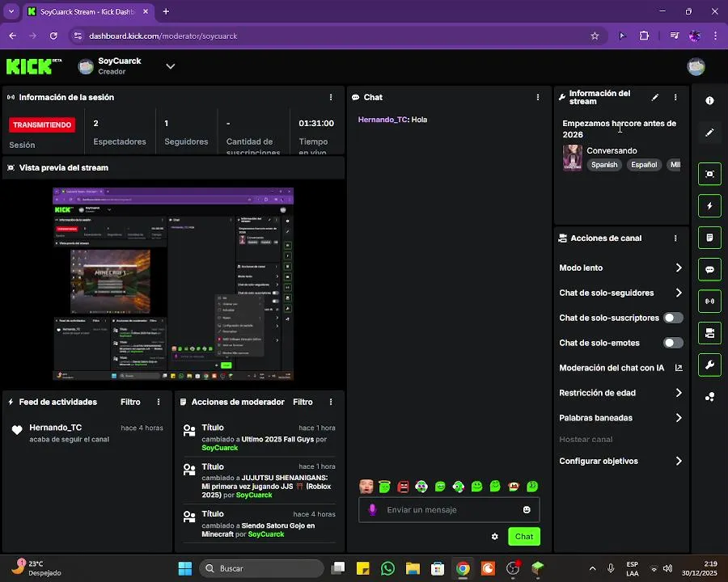This screenshot has height=582, width=728.
Task: Select the SoyCuarck Stream browser tab
Action: [88, 11]
